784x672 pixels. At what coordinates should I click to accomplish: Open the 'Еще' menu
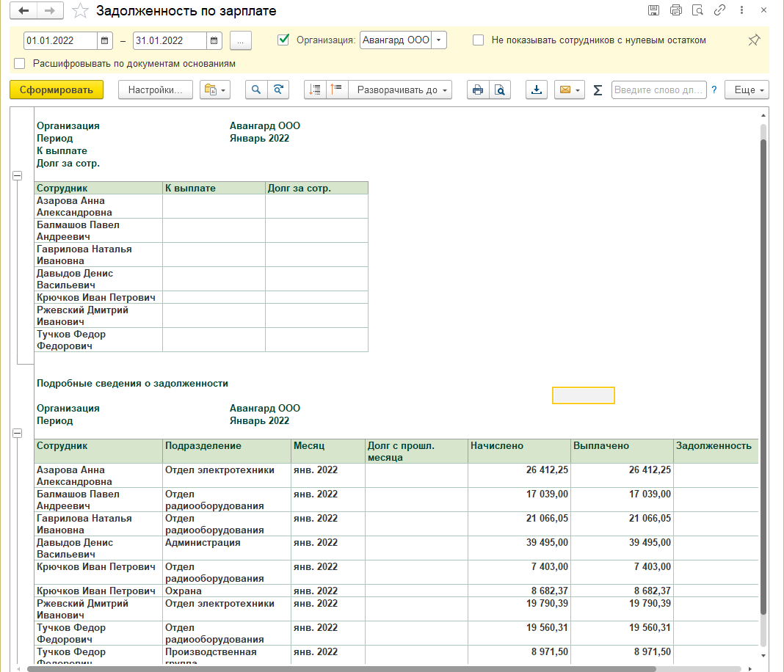pyautogui.click(x=747, y=90)
